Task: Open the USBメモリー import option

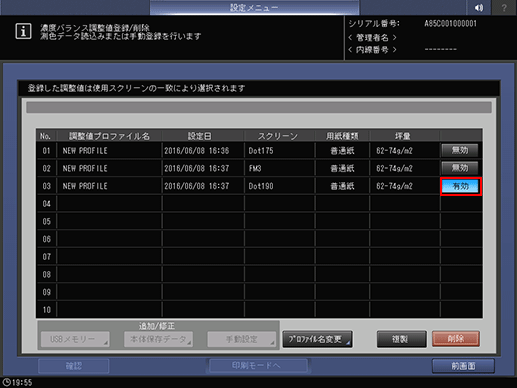Action: 75,339
